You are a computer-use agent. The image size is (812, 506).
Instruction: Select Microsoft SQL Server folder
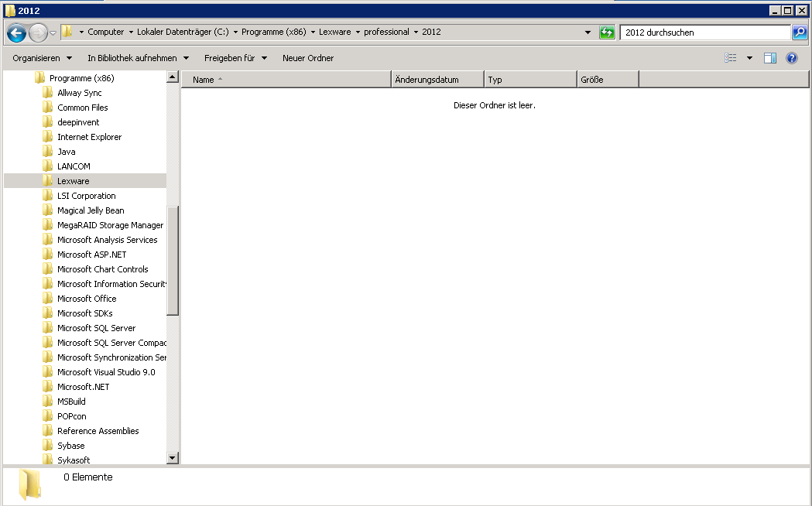96,328
